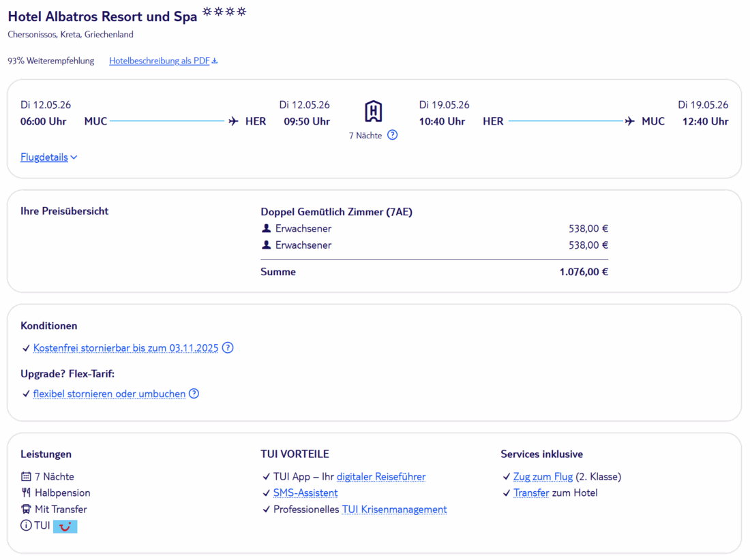Open help icon beside free cancellation date

pyautogui.click(x=228, y=347)
